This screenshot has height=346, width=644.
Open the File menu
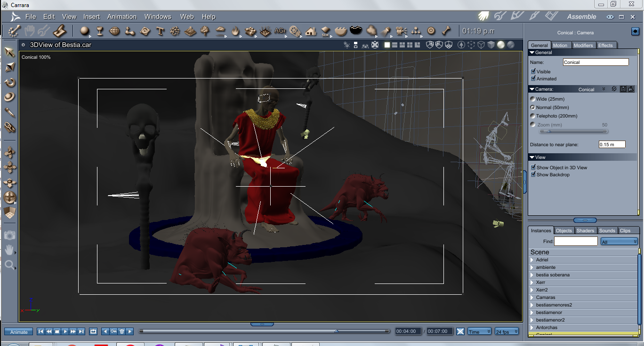click(x=31, y=16)
